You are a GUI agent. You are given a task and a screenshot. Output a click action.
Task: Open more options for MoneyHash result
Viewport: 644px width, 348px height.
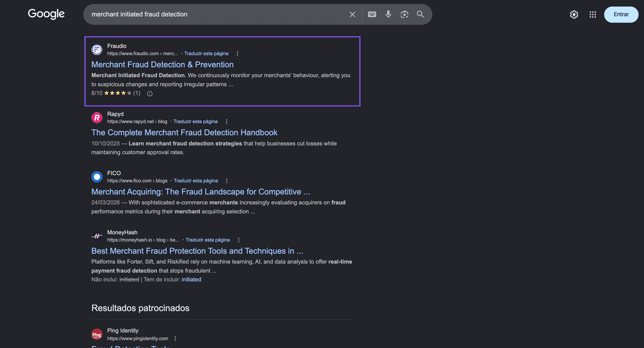tap(239, 240)
